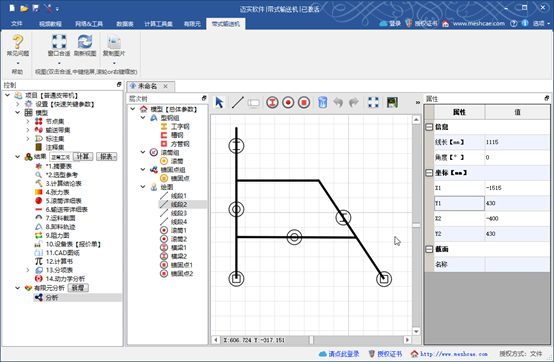Switch to the 计算工具集 ribbon tab
Screen dimensions: 554x362
point(158,24)
